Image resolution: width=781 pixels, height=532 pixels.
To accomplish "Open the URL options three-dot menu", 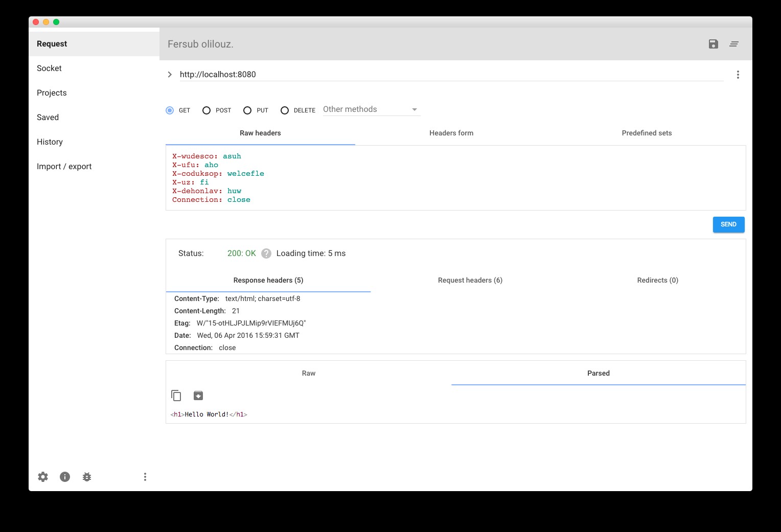I will [738, 75].
